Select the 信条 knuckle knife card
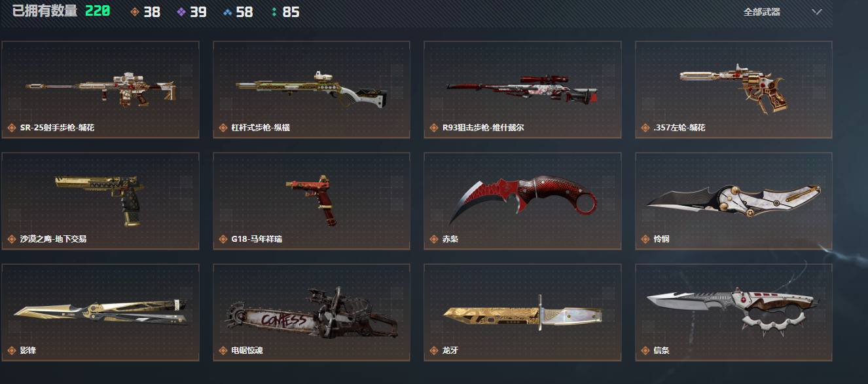The height and width of the screenshot is (384, 868). tap(734, 313)
